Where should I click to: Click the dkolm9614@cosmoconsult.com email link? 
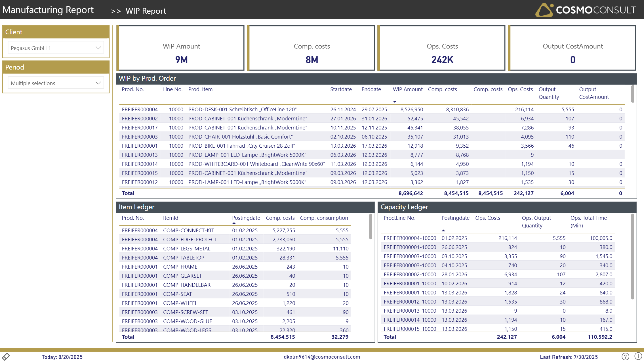[x=322, y=357]
